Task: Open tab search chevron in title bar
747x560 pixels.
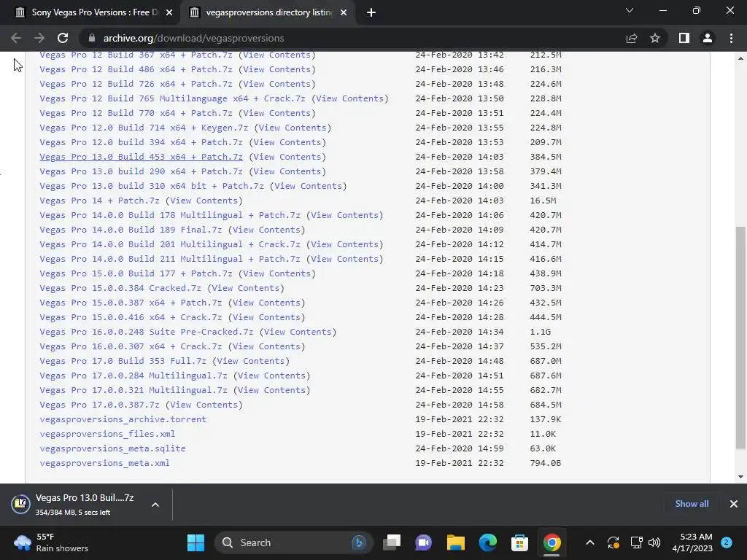Action: tap(630, 10)
